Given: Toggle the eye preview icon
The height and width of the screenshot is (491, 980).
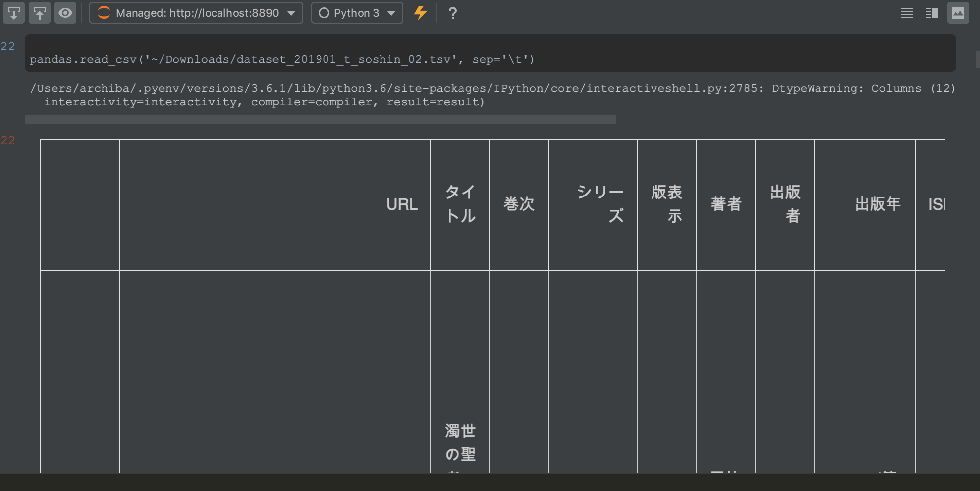Looking at the screenshot, I should [65, 13].
